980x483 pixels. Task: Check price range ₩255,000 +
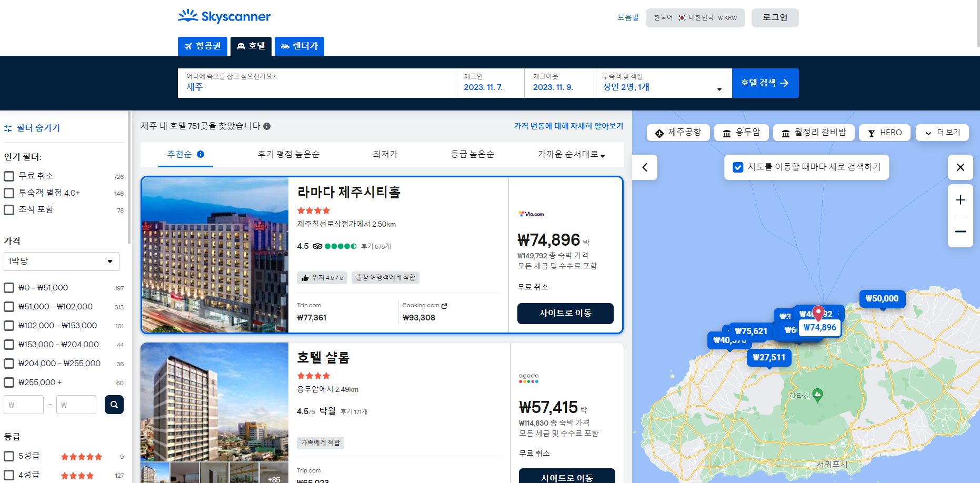(x=9, y=383)
